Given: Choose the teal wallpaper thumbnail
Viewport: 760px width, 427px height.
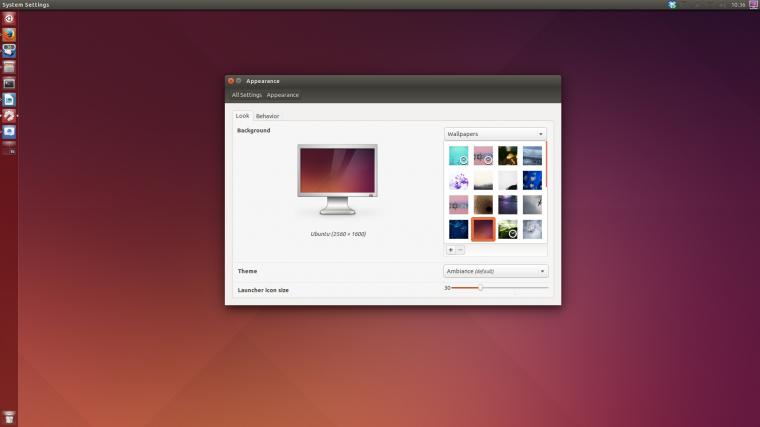Looking at the screenshot, I should tap(459, 156).
